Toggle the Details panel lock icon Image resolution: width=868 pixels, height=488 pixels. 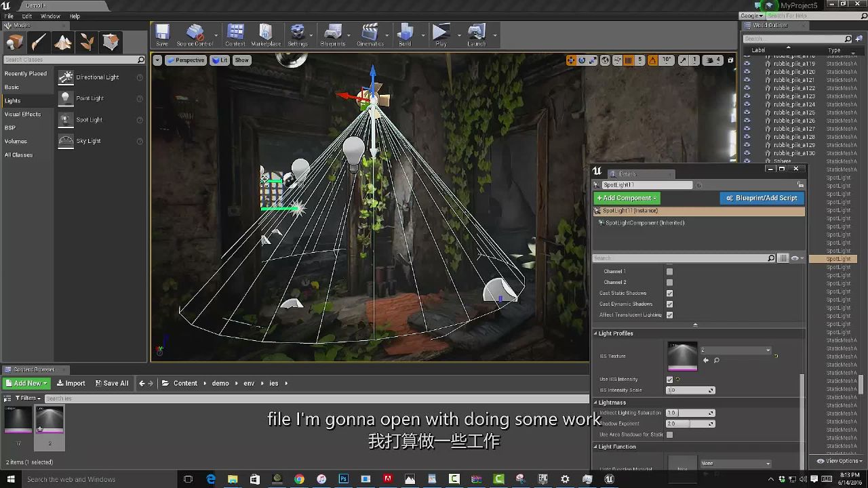(x=801, y=185)
